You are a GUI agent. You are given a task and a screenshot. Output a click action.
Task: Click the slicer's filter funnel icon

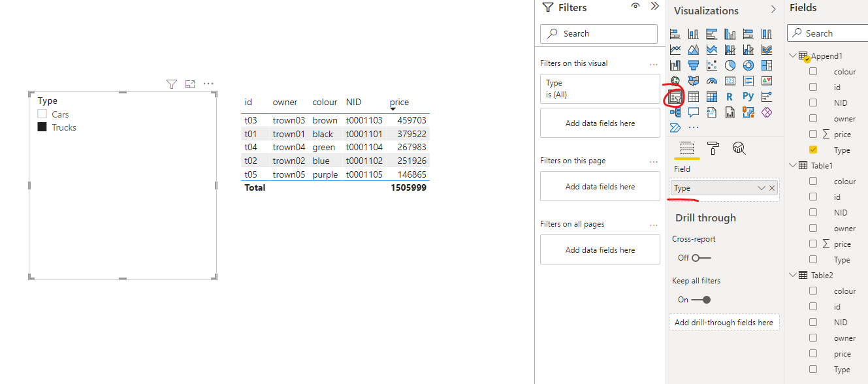171,84
